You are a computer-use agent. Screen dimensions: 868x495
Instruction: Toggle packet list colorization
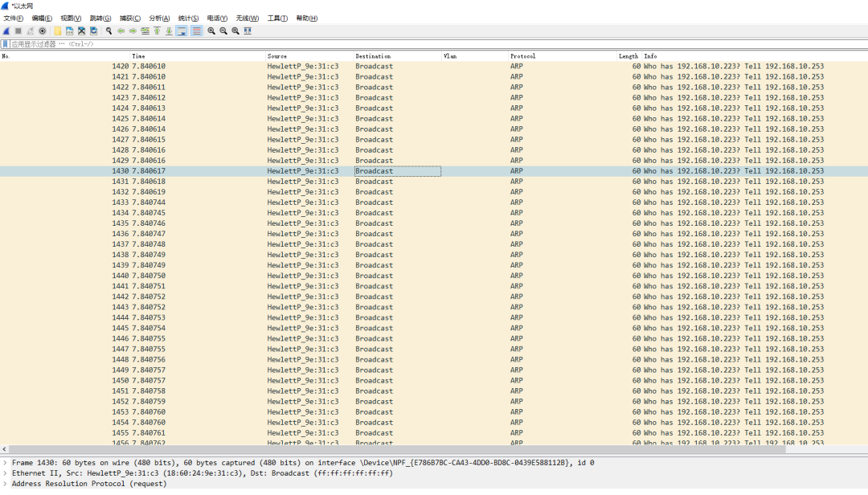pyautogui.click(x=197, y=31)
